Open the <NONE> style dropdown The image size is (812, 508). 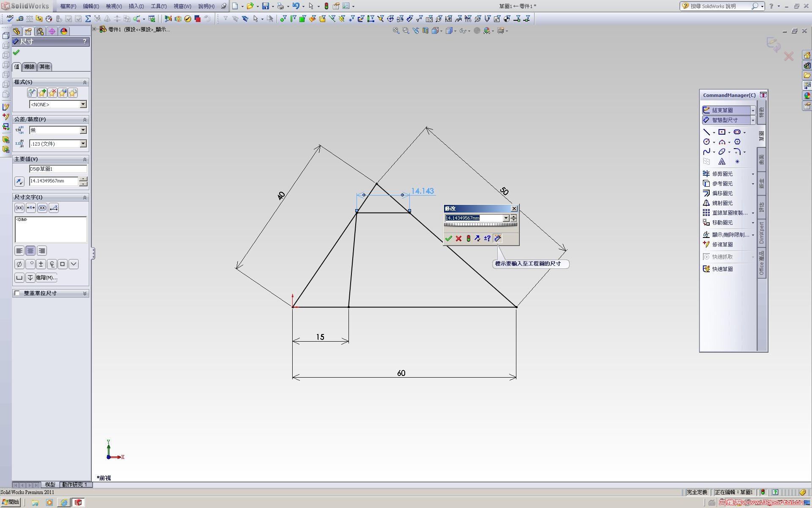83,104
